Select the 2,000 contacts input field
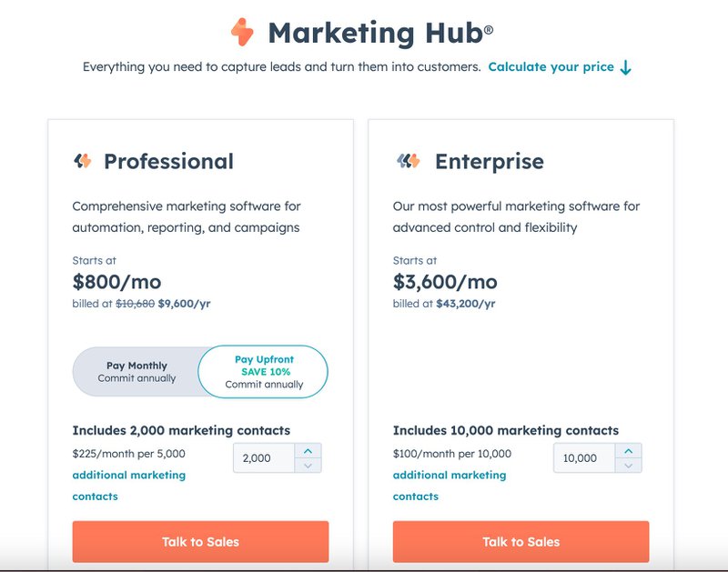This screenshot has height=572, width=728. [x=264, y=457]
